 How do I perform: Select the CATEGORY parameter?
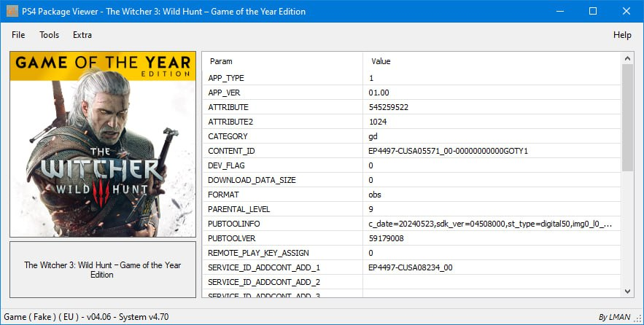click(228, 136)
